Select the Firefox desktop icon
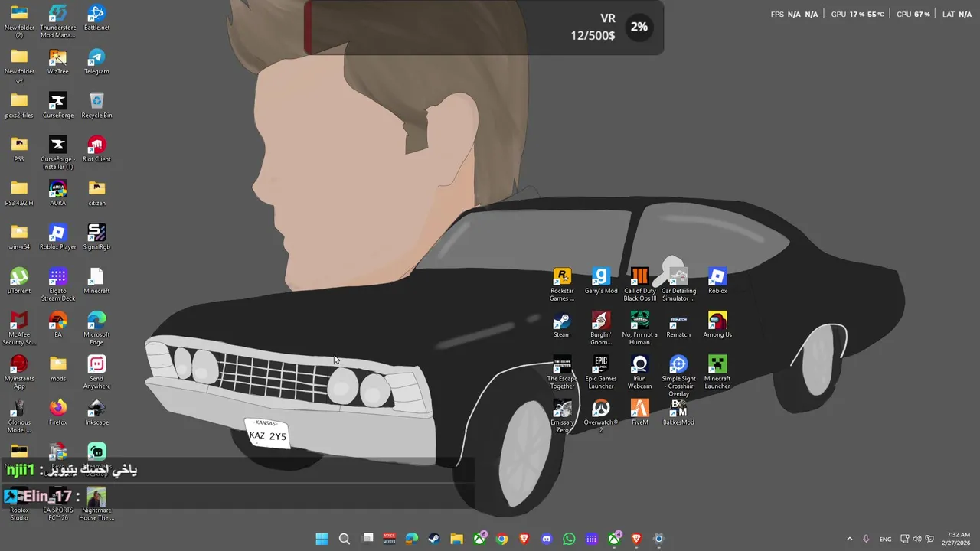This screenshot has height=551, width=980. [57, 412]
